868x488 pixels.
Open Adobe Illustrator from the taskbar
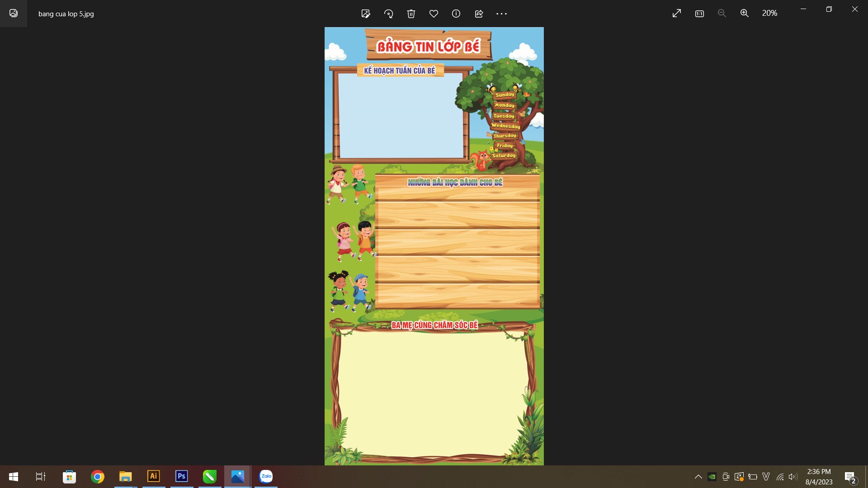[154, 476]
